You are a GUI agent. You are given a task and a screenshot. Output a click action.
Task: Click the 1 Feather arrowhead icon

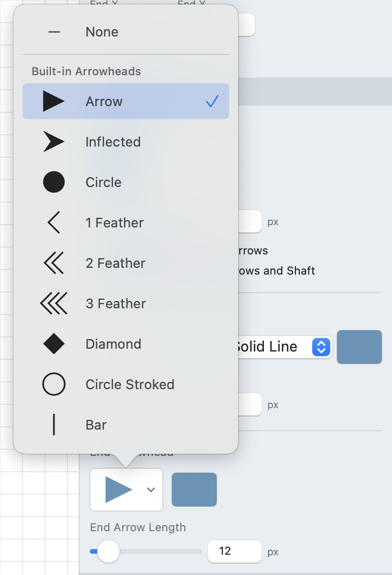point(54,223)
